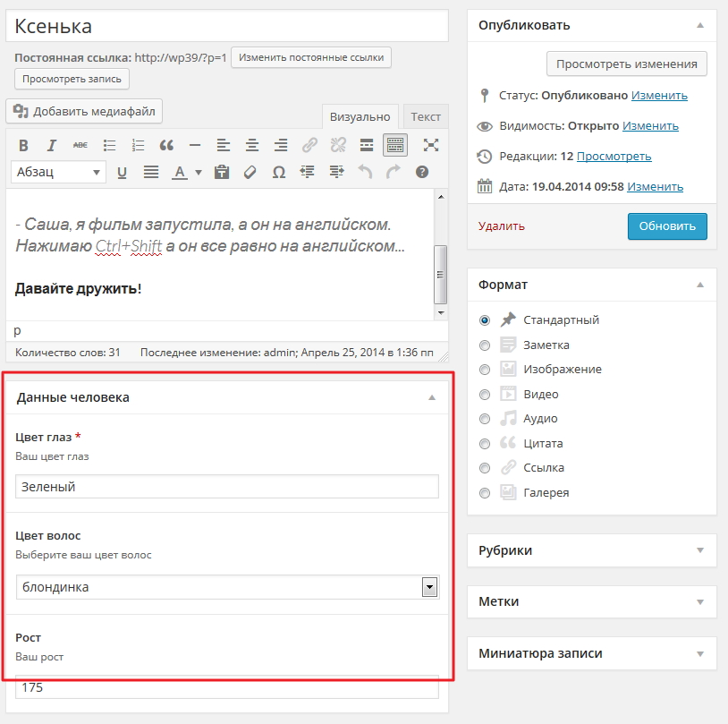This screenshot has height=724, width=728.
Task: Select Стандартный post format
Action: [484, 320]
